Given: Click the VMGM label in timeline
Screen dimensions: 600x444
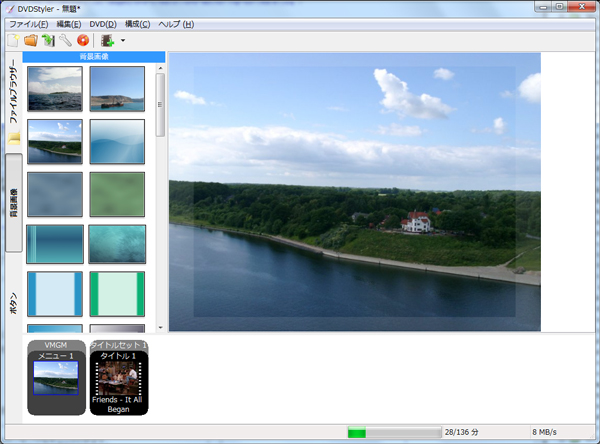Looking at the screenshot, I should (x=56, y=345).
